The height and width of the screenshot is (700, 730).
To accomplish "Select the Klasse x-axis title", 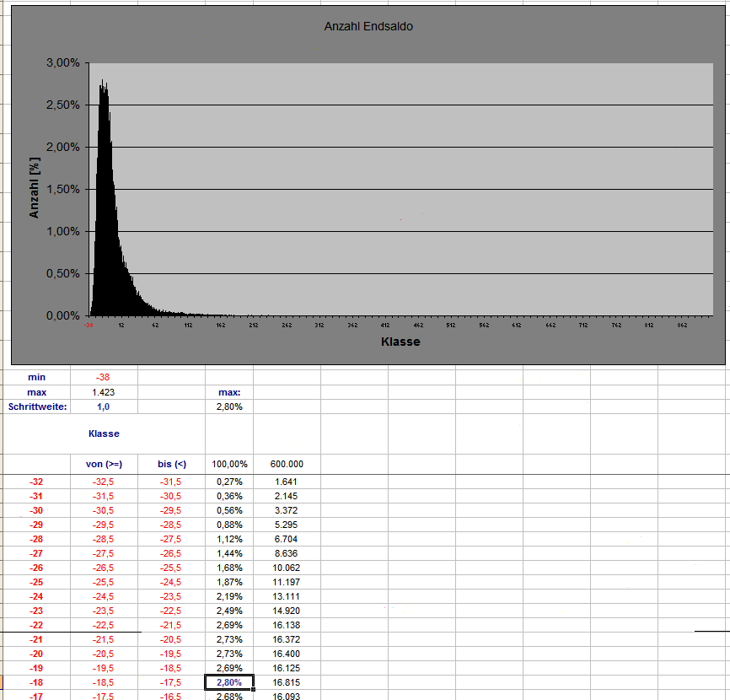I will pyautogui.click(x=400, y=342).
